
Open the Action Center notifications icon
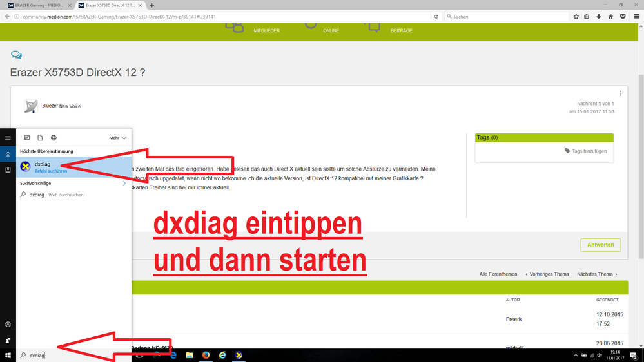634,356
